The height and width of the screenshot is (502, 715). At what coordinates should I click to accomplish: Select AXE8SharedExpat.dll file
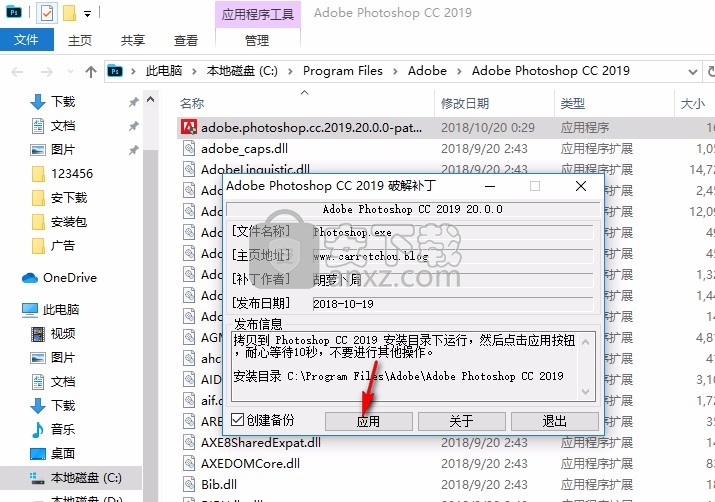click(261, 442)
